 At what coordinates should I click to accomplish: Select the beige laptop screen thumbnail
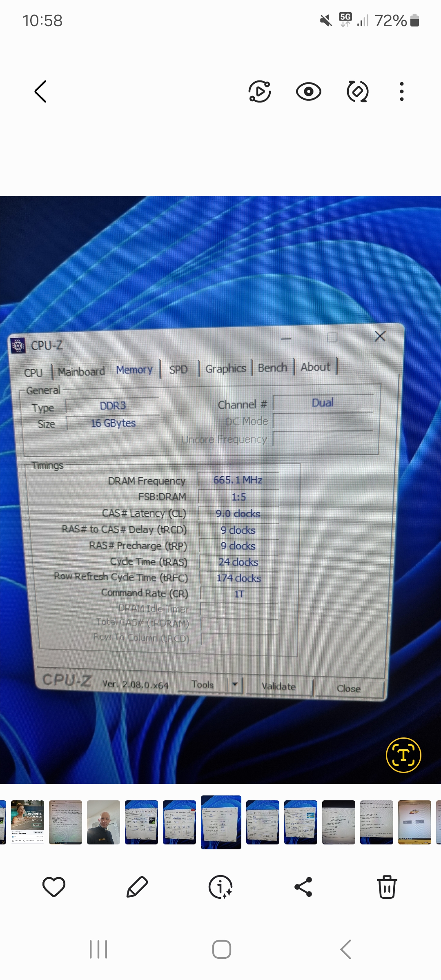coord(414,822)
